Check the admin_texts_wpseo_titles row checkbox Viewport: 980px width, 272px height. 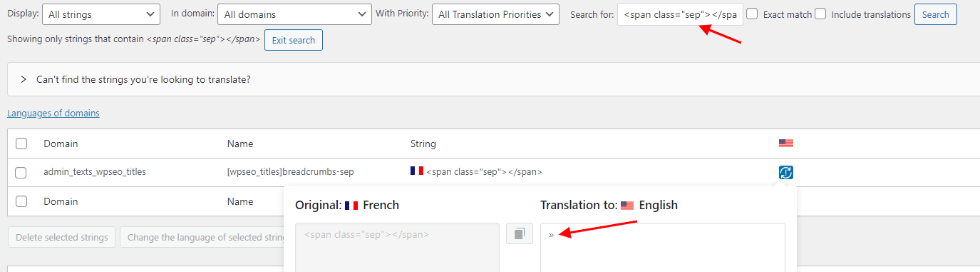(x=21, y=172)
